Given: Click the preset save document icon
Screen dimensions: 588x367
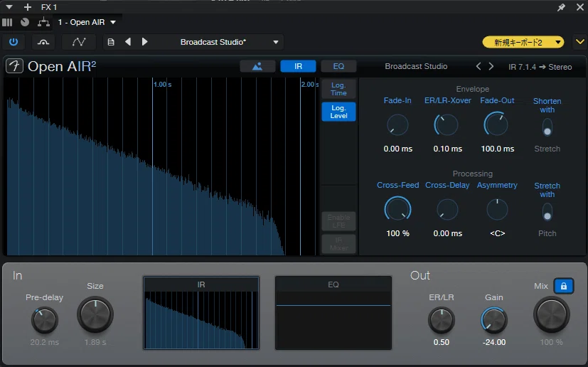Looking at the screenshot, I should (111, 42).
